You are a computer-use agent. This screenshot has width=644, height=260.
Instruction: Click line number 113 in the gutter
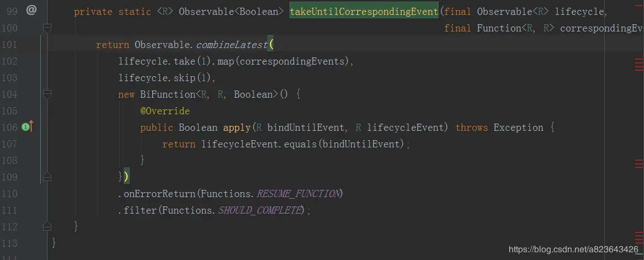click(x=9, y=243)
